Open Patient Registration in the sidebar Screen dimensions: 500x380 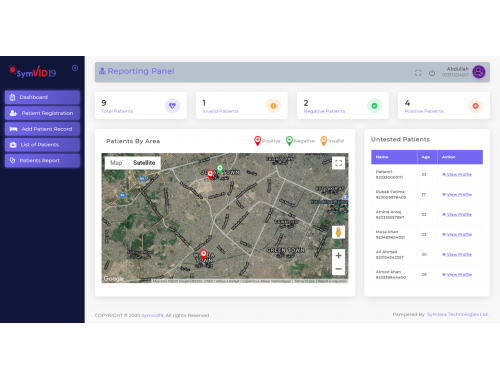point(42,113)
